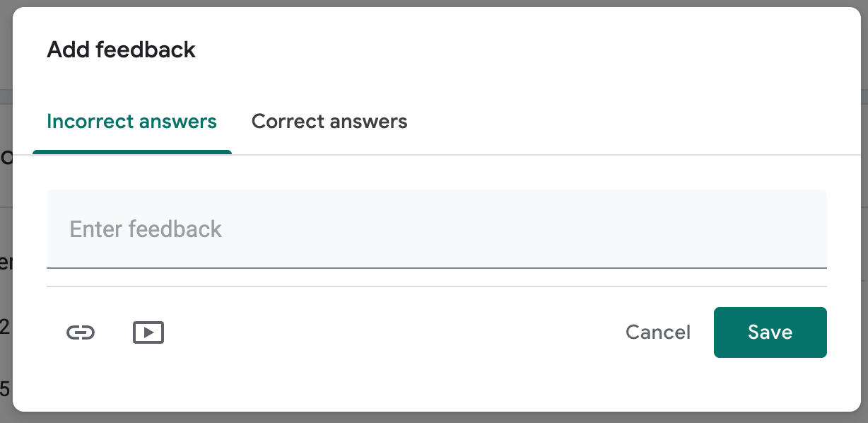Click the link icon below the feedback field
This screenshot has height=423, width=868.
[x=82, y=332]
